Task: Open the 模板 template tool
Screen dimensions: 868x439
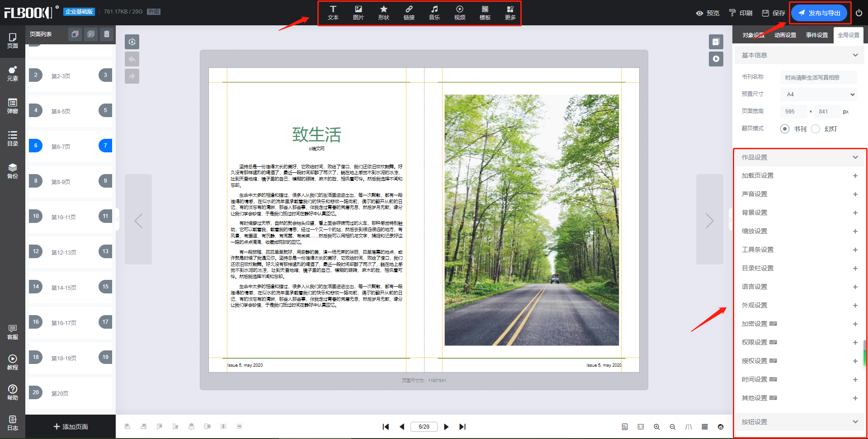Action: pyautogui.click(x=485, y=13)
